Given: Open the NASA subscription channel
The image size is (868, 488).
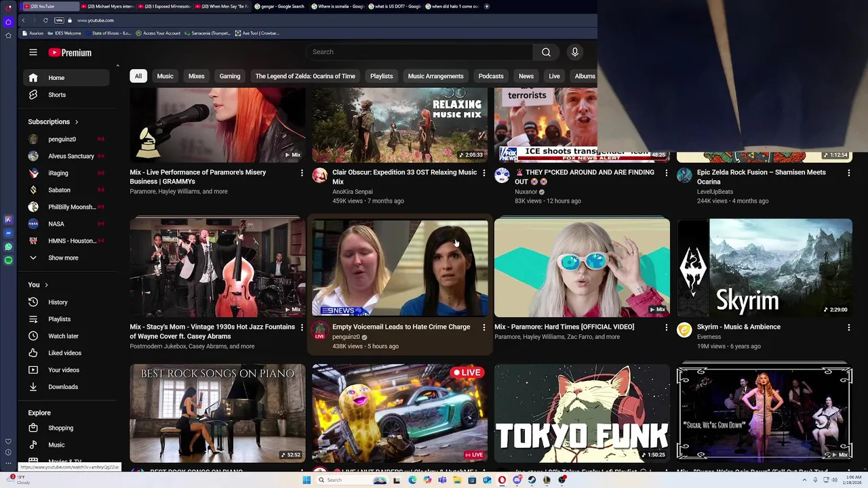Looking at the screenshot, I should (x=66, y=224).
